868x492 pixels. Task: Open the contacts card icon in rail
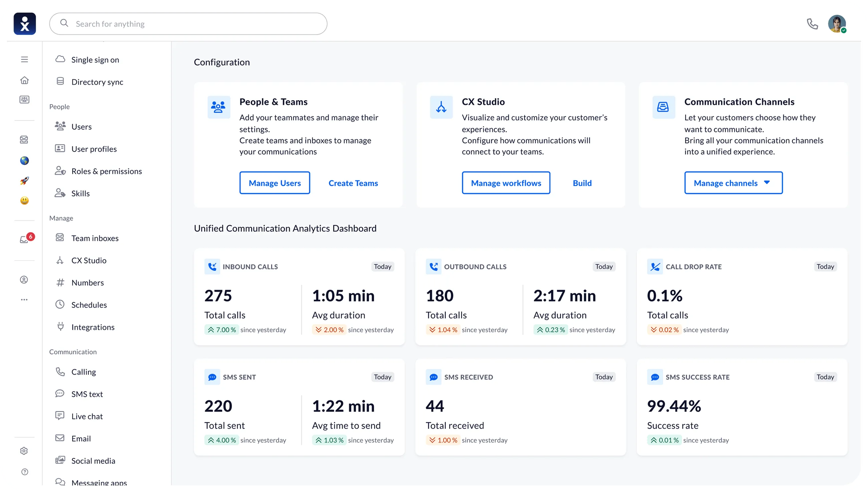click(x=24, y=99)
